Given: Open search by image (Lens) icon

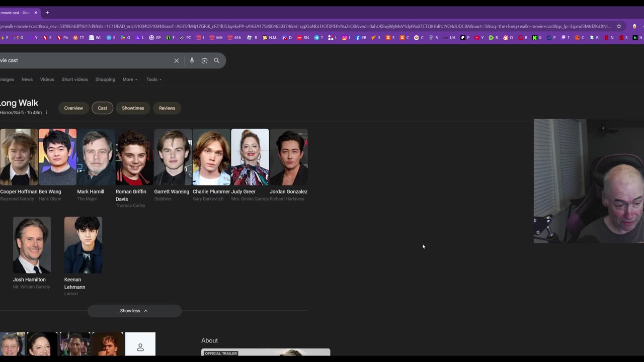Looking at the screenshot, I should click(x=204, y=60).
